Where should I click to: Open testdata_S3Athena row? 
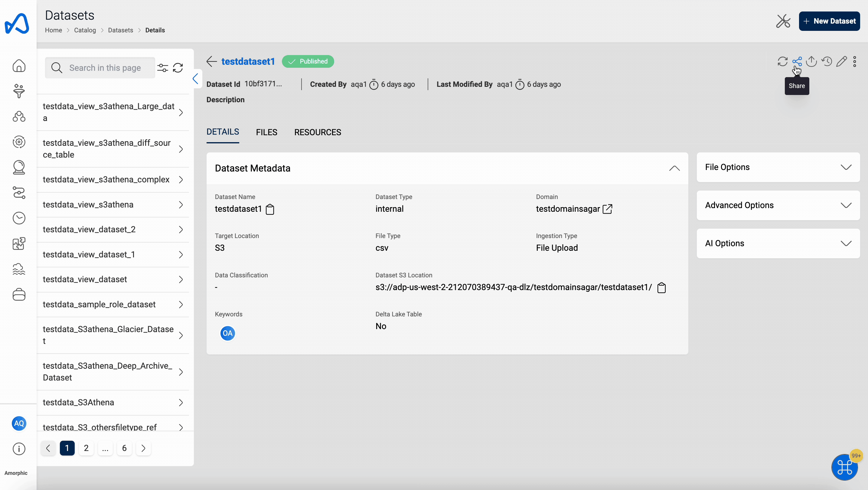tap(113, 402)
